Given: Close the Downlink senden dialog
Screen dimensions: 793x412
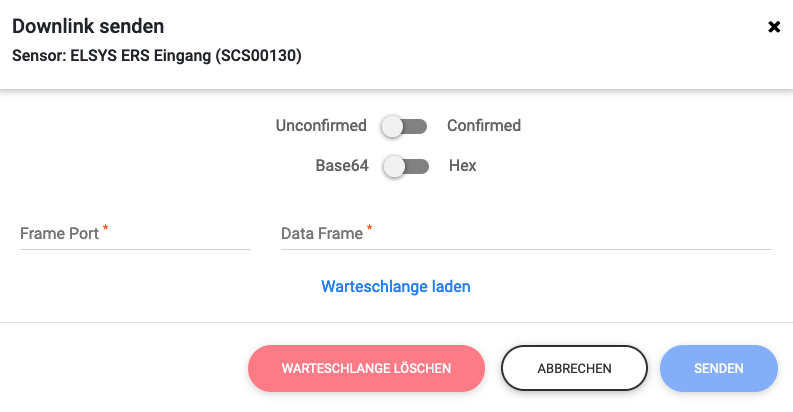Looking at the screenshot, I should pyautogui.click(x=774, y=27).
